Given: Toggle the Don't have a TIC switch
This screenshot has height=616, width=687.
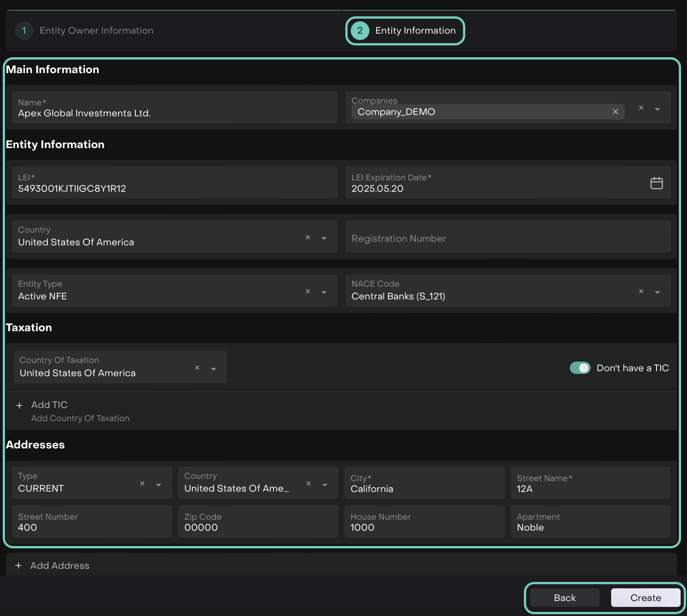Looking at the screenshot, I should pyautogui.click(x=580, y=368).
